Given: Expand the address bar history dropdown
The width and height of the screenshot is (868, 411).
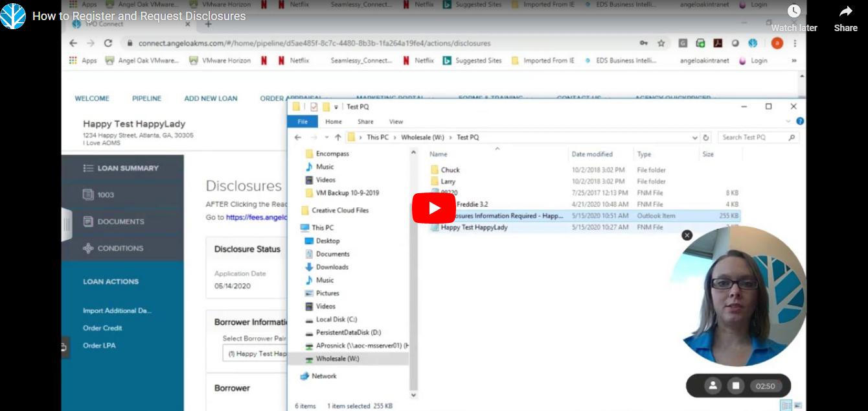Looking at the screenshot, I should tap(695, 137).
